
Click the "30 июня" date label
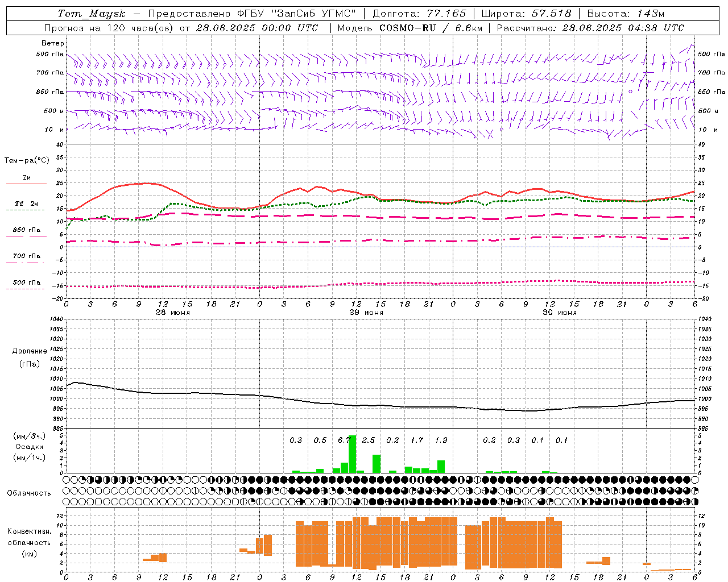click(559, 312)
